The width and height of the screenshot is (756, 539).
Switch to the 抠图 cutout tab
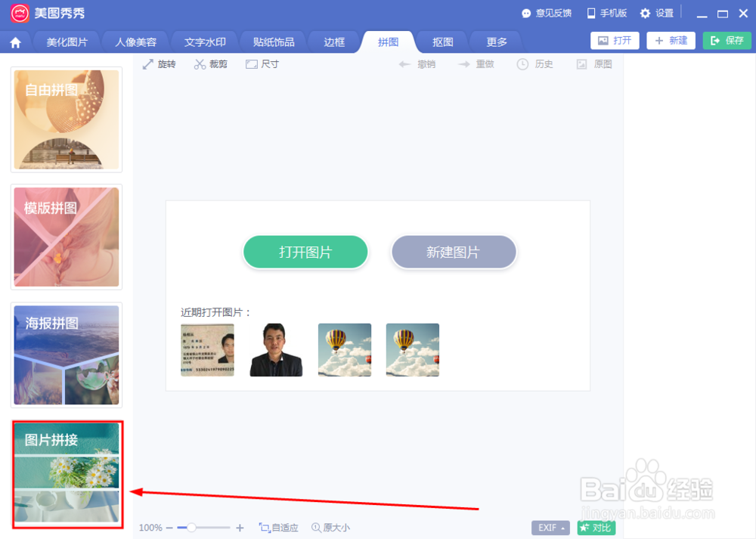point(442,42)
